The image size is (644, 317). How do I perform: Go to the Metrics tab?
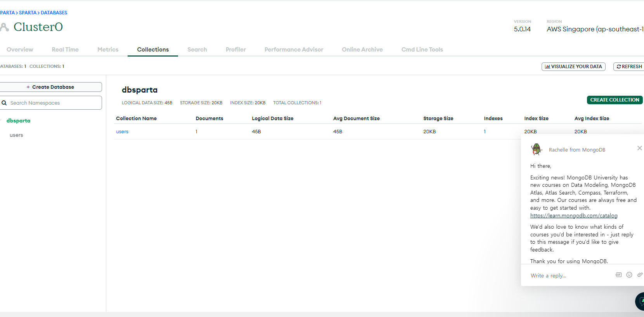[x=108, y=50]
